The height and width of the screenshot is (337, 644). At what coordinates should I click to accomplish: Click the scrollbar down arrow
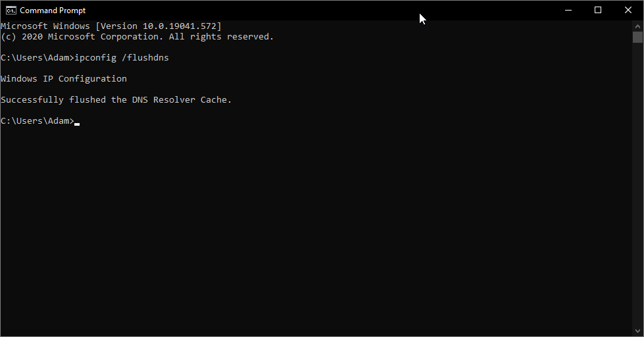637,331
